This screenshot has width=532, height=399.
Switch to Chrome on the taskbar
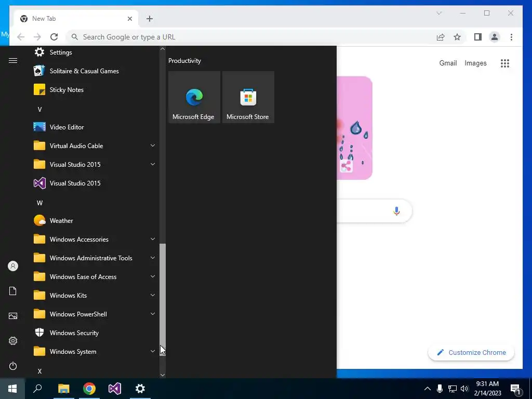pos(89,389)
